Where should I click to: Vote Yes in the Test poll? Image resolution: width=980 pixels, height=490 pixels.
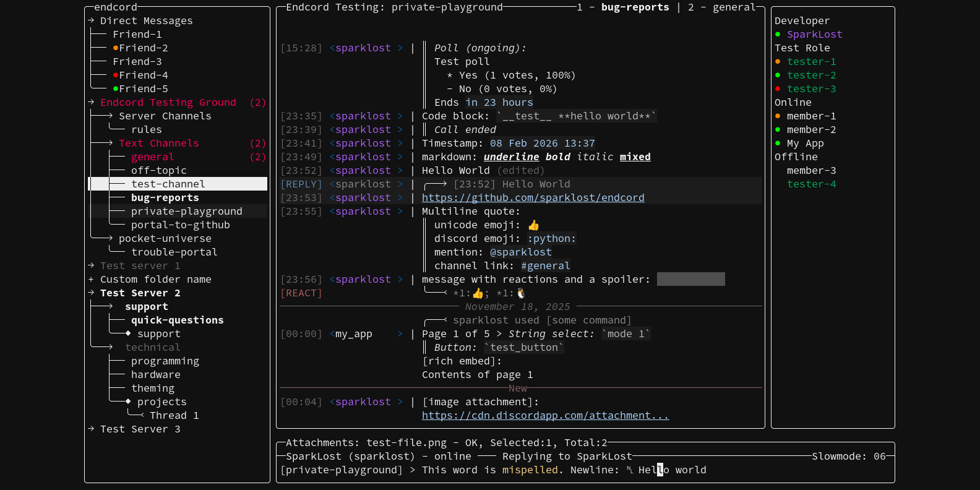[x=468, y=75]
